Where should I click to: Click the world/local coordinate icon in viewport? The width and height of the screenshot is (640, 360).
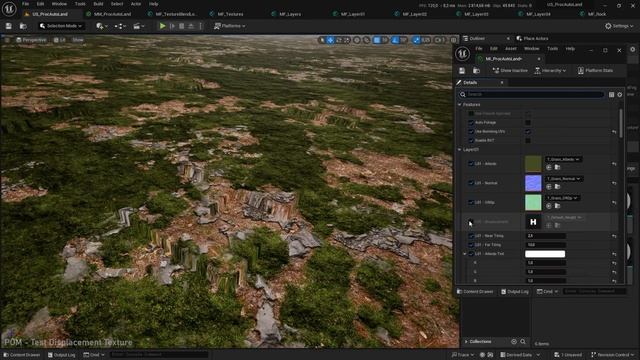point(357,40)
